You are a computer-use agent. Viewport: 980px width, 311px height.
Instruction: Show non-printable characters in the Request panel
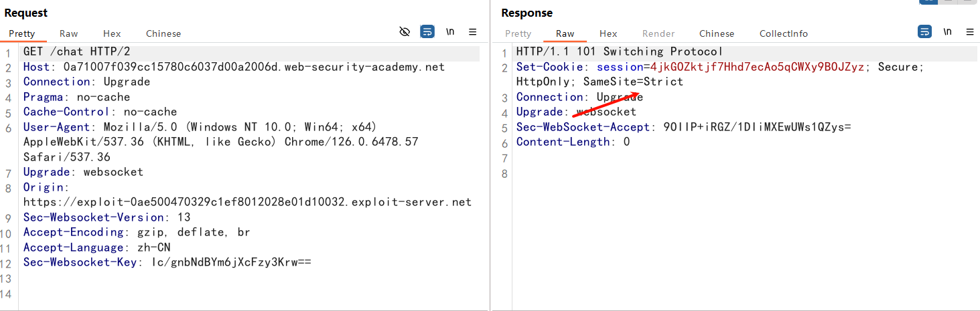450,31
